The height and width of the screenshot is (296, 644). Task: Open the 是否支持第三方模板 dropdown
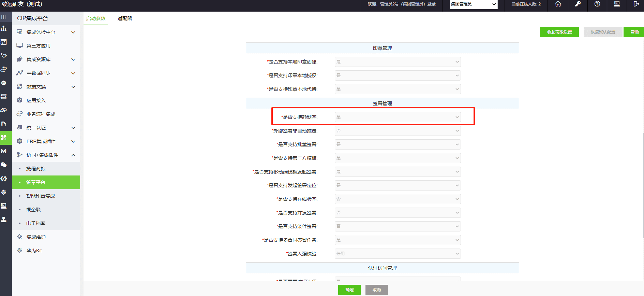tap(398, 158)
